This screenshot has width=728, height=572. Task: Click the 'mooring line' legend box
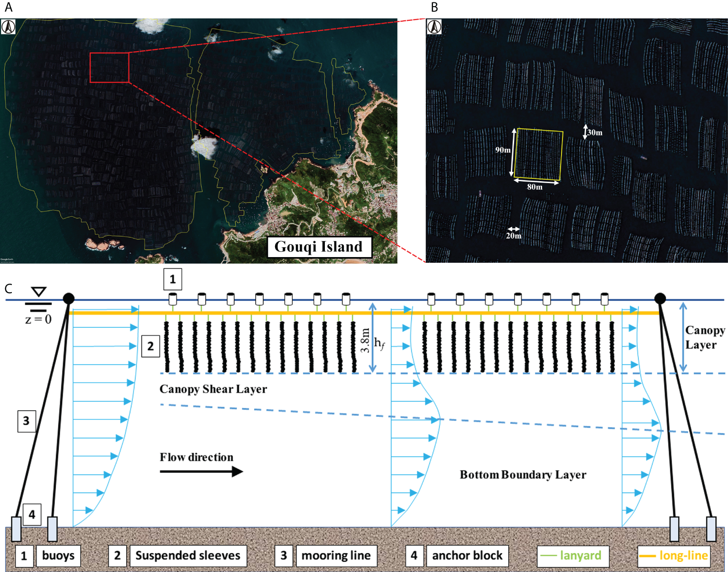336,555
